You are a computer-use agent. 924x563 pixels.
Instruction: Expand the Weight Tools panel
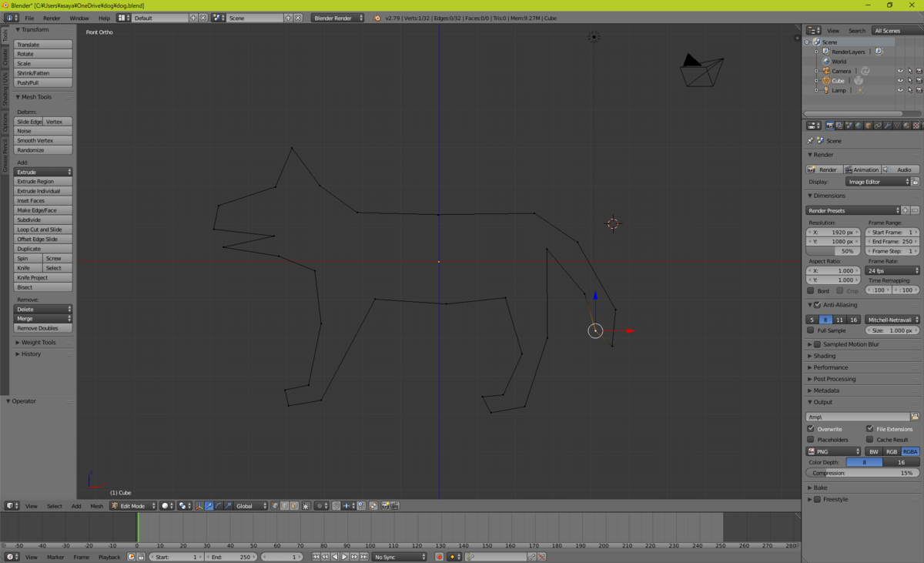click(x=38, y=343)
